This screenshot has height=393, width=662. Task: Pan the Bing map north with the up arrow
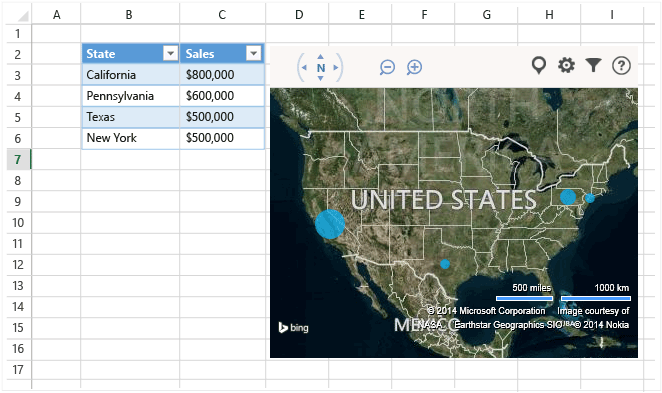(x=320, y=57)
